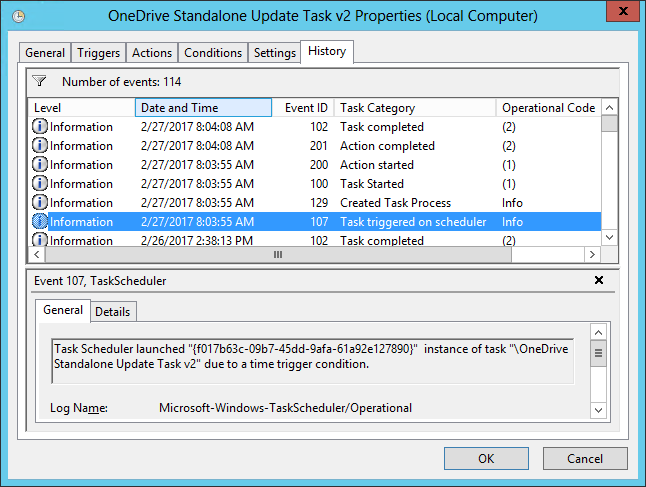Click the horizontal scroll right arrow
Image resolution: width=646 pixels, height=487 pixels.
coord(592,254)
